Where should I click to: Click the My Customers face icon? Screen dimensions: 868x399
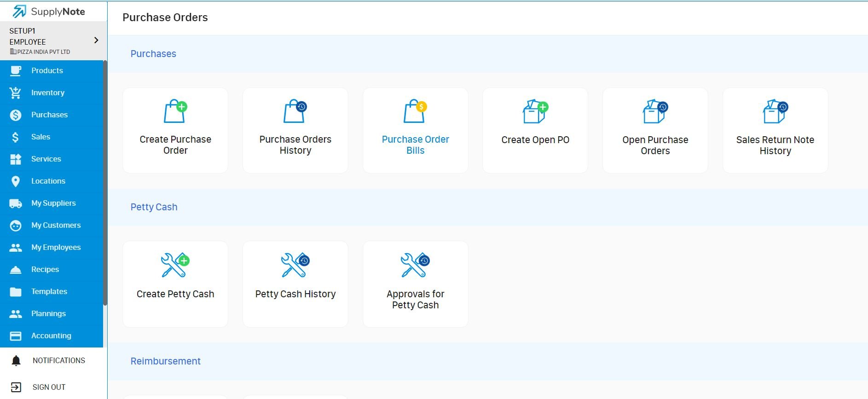coord(16,226)
